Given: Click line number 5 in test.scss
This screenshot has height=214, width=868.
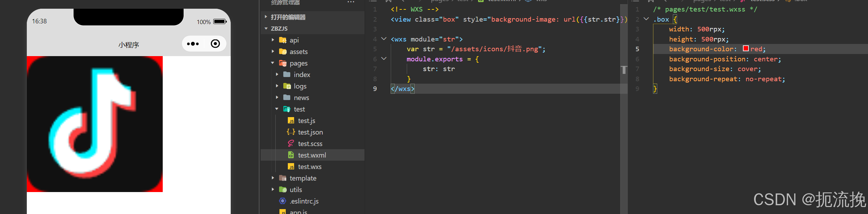Looking at the screenshot, I should [637, 49].
